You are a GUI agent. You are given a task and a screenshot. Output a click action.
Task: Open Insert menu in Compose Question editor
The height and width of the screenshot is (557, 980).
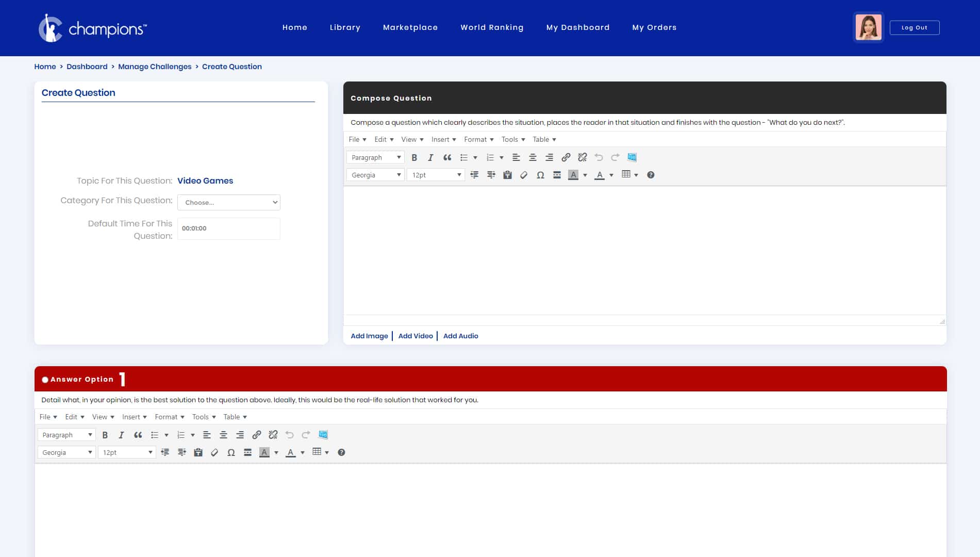click(x=444, y=140)
